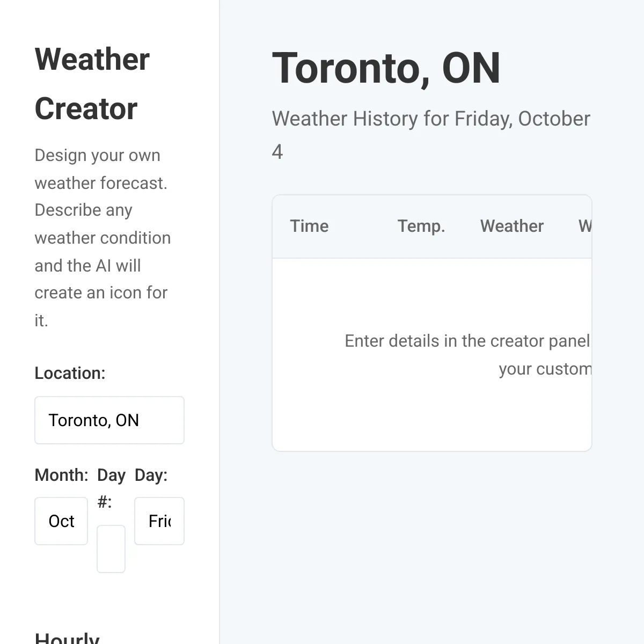Click the Toronto, ON main heading

386,68
